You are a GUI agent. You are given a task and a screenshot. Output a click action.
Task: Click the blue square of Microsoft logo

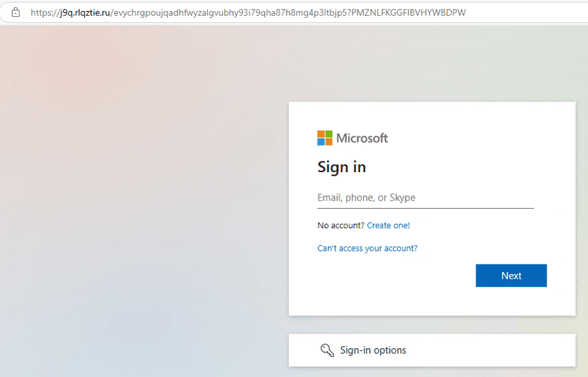coord(321,142)
